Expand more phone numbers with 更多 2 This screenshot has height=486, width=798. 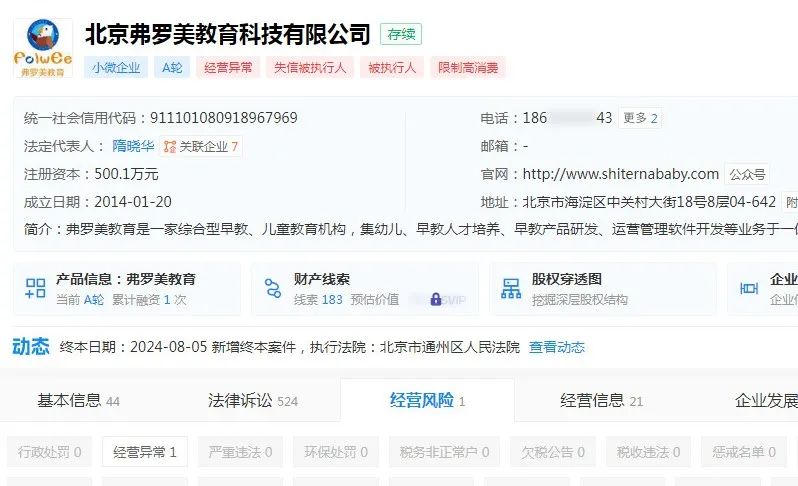pos(640,118)
